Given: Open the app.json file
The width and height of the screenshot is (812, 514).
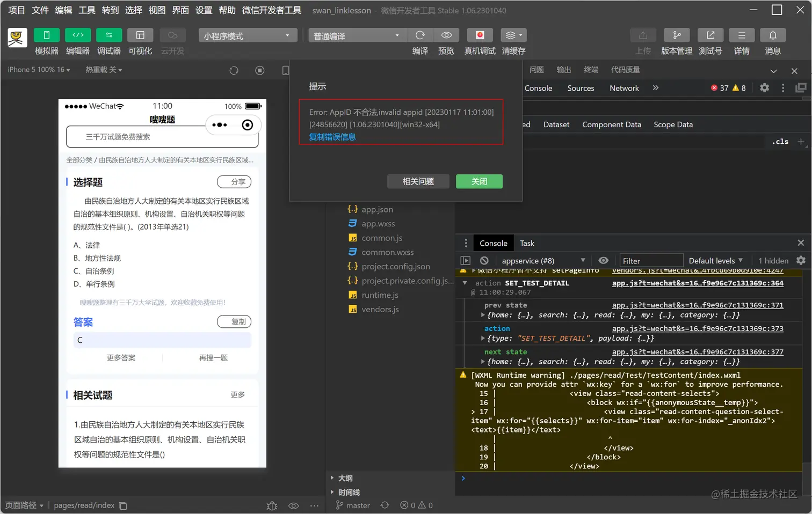Looking at the screenshot, I should coord(377,209).
